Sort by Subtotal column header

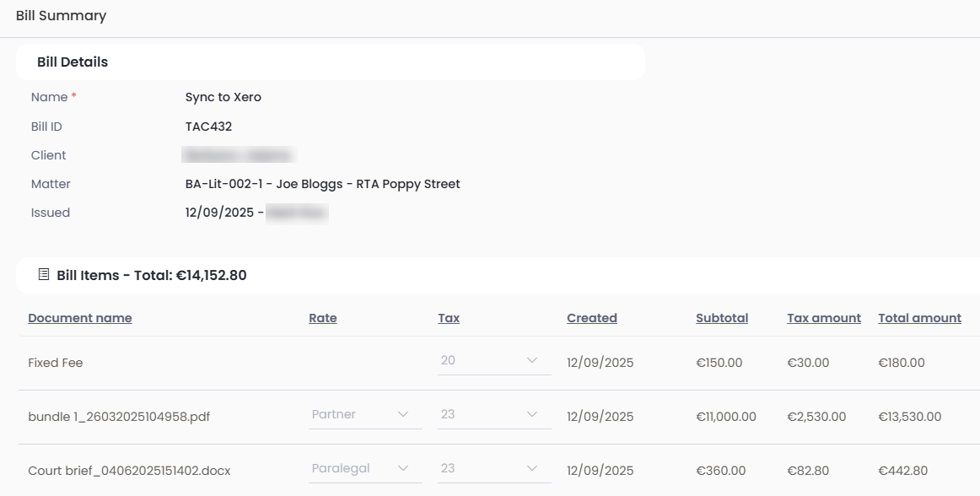(x=722, y=318)
